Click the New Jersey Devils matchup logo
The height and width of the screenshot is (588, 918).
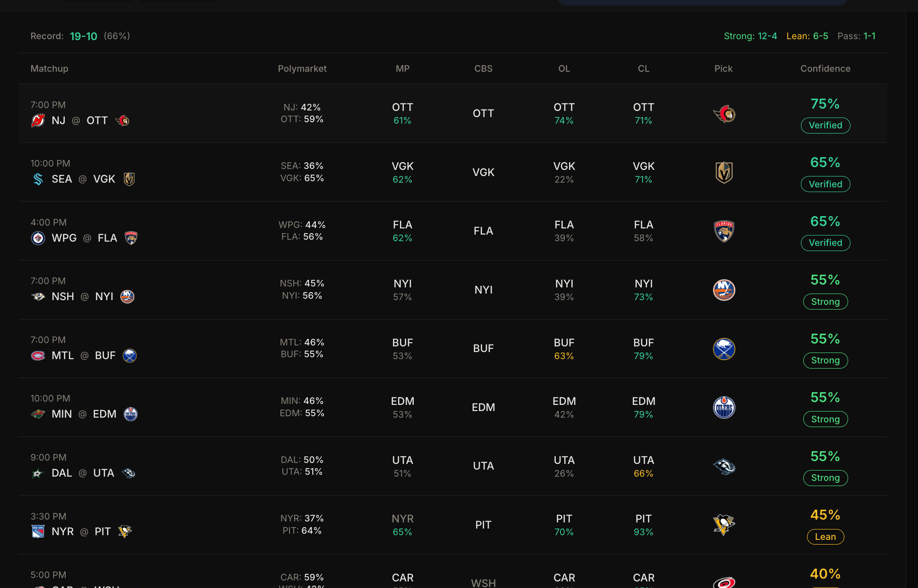38,120
